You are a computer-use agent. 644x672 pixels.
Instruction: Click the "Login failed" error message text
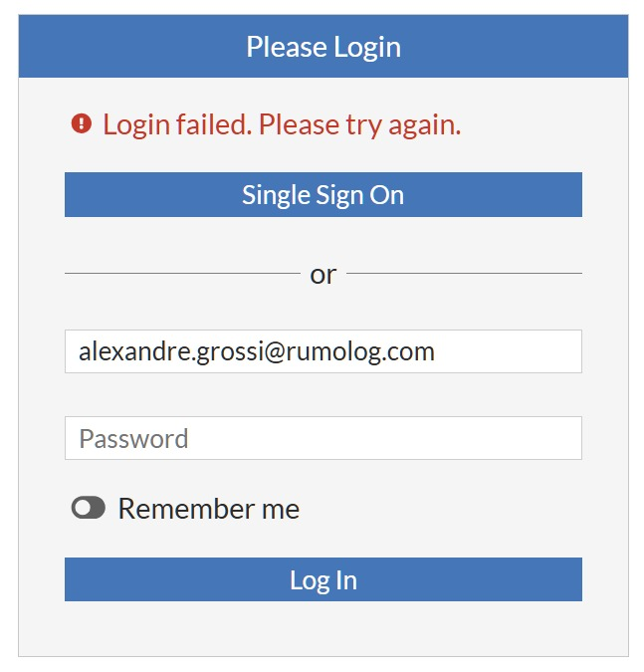(282, 125)
